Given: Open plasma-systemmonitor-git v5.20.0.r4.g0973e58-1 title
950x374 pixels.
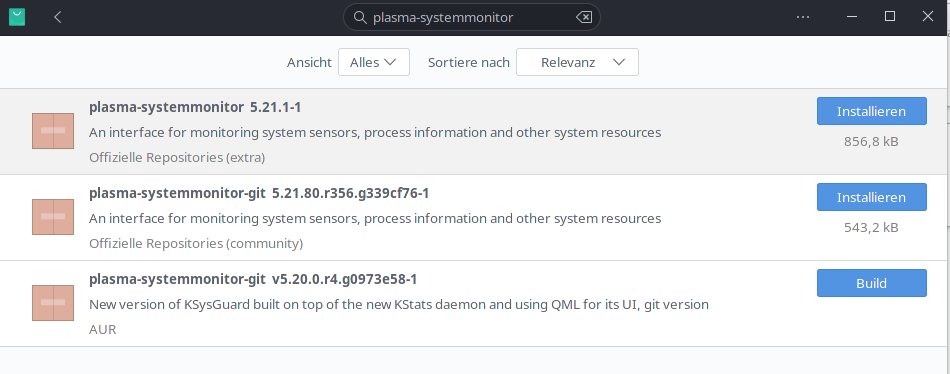Looking at the screenshot, I should 253,279.
